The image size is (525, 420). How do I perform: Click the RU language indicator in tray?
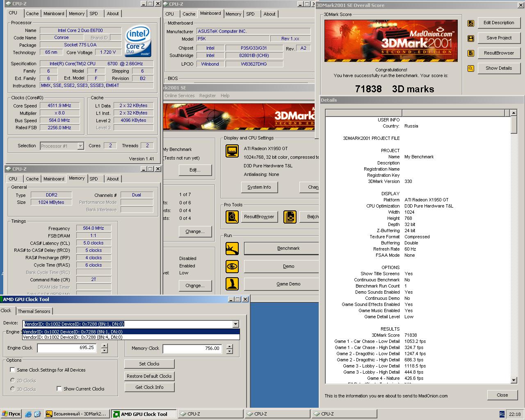tap(502, 414)
